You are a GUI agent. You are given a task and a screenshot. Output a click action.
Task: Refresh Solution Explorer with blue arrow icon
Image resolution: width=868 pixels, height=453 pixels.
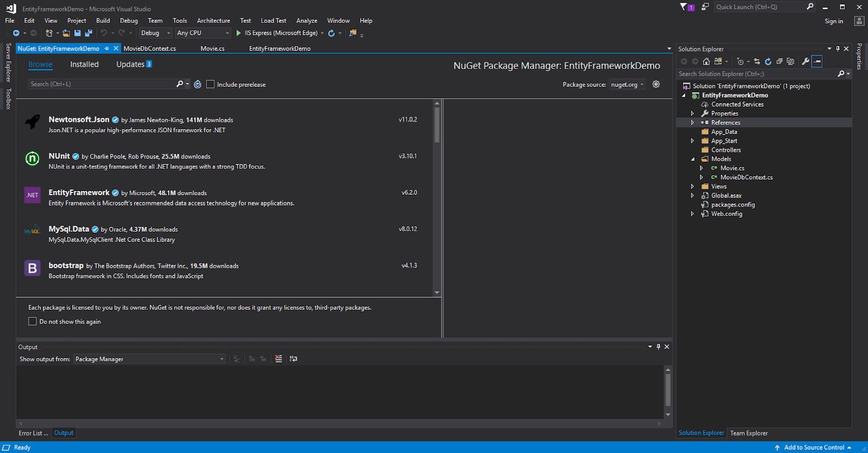click(768, 61)
